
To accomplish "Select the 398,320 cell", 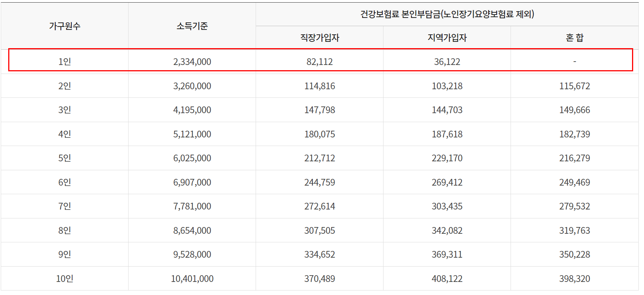I will pos(574,279).
